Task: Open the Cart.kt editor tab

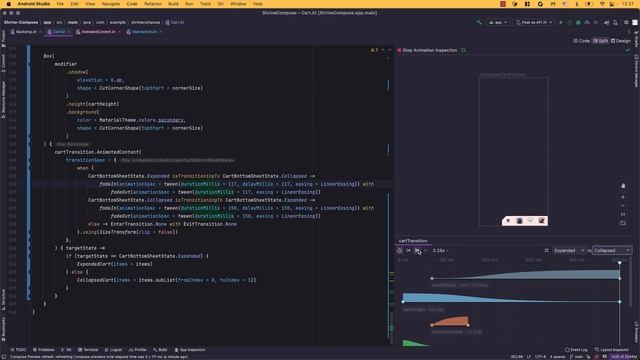Action: pyautogui.click(x=58, y=32)
